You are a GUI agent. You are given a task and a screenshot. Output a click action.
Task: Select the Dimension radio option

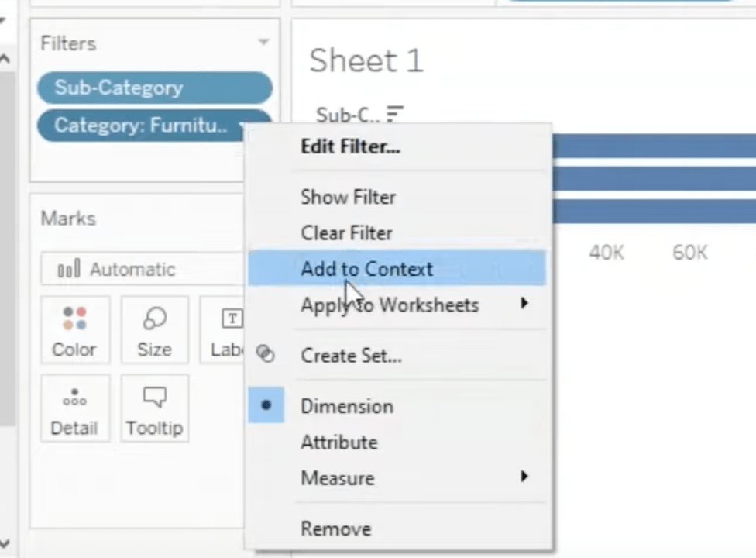(x=347, y=406)
